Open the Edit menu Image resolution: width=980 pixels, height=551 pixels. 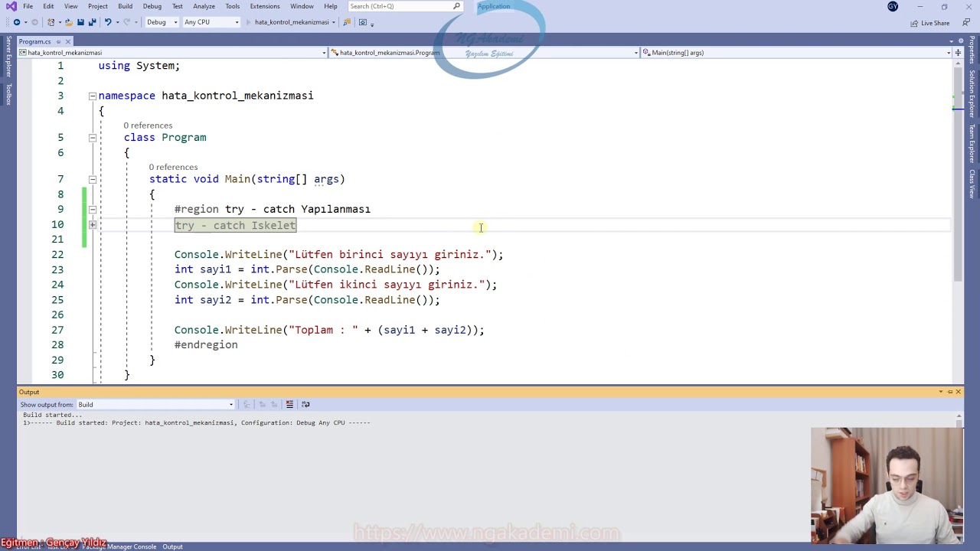[48, 6]
